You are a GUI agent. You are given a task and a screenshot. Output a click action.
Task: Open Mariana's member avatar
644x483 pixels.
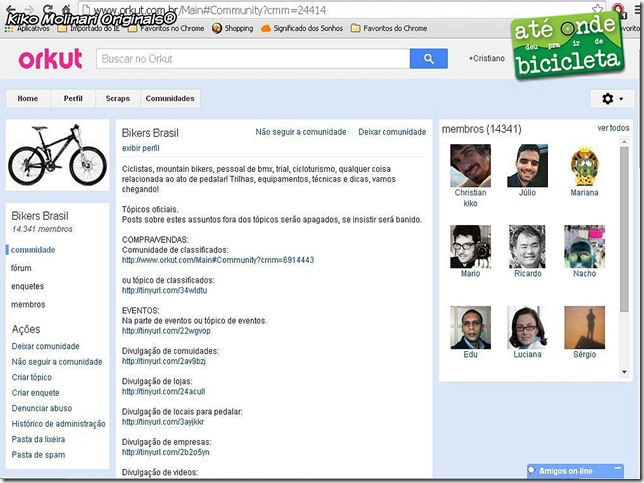(x=584, y=166)
